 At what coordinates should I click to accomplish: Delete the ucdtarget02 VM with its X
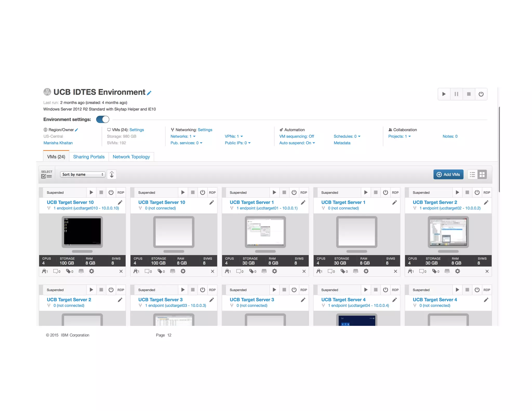click(x=487, y=271)
